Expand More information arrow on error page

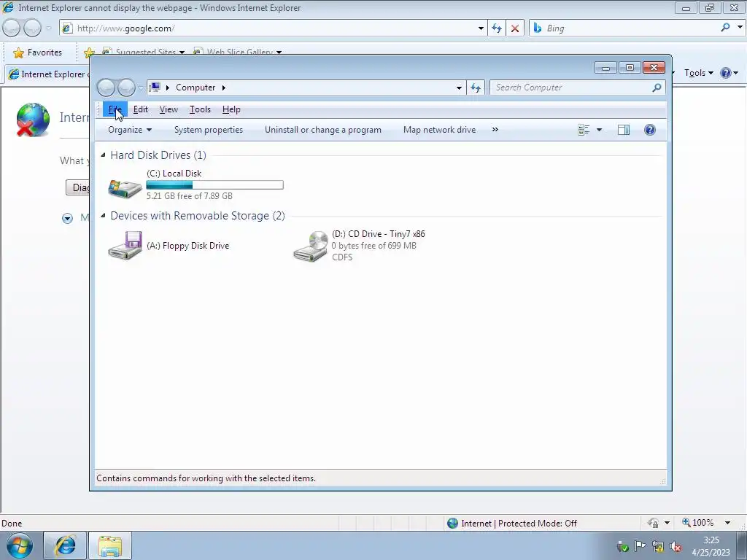(67, 219)
